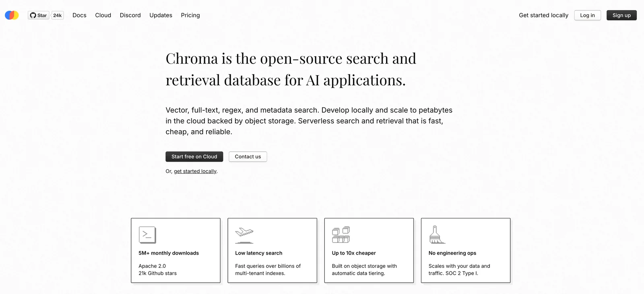Image resolution: width=644 pixels, height=294 pixels.
Task: Click the brush icon for engineering ops
Action: pyautogui.click(x=437, y=235)
